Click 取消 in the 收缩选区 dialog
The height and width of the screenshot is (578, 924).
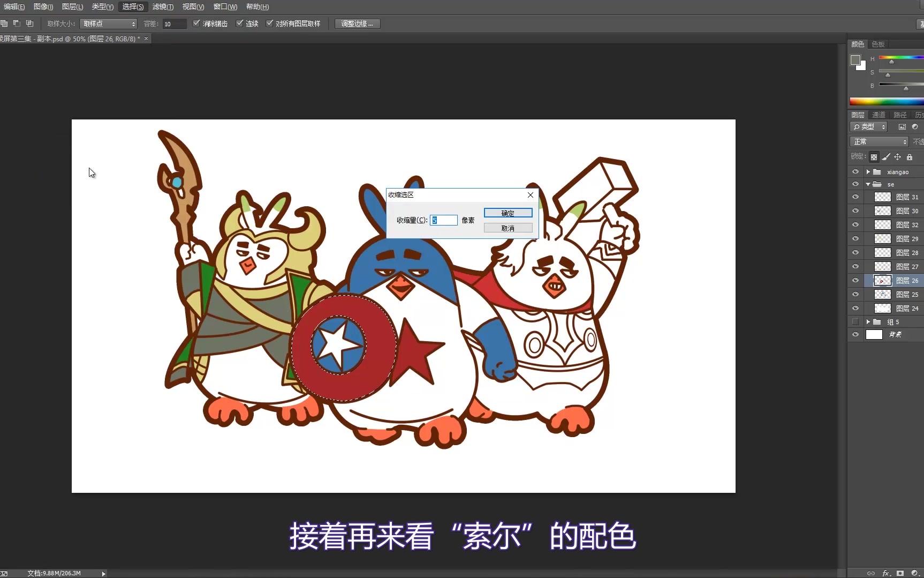pyautogui.click(x=508, y=228)
